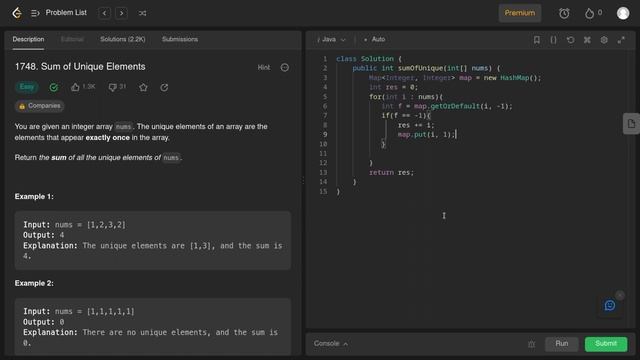Open the Submissions tab
Image resolution: width=640 pixels, height=360 pixels.
pos(180,40)
